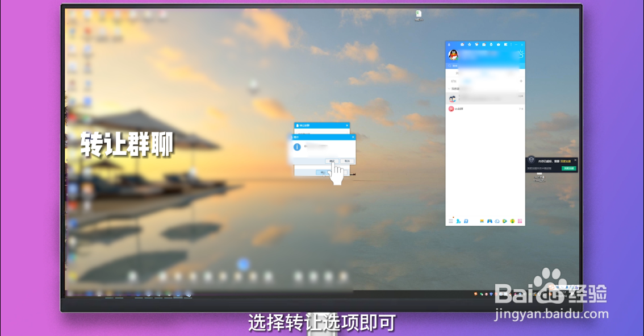Open the app manager grid icon
644x336 pixels.
click(x=521, y=221)
